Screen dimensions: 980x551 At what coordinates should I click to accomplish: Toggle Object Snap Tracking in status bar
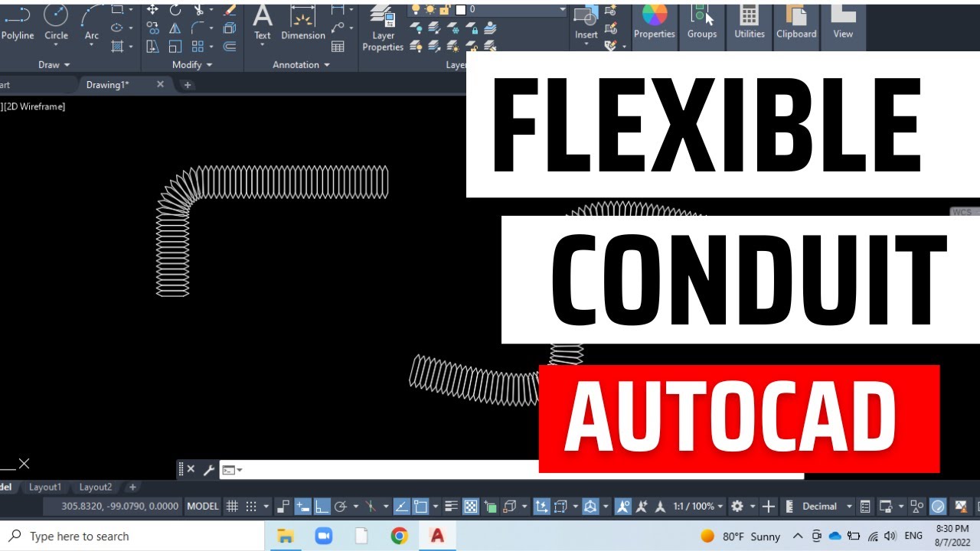point(401,507)
